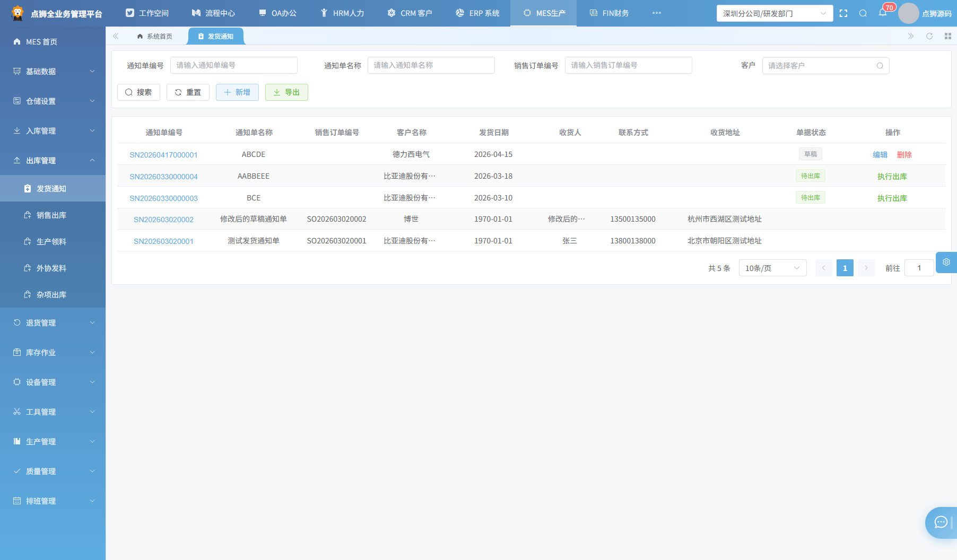Click the 导出 button

(x=286, y=92)
